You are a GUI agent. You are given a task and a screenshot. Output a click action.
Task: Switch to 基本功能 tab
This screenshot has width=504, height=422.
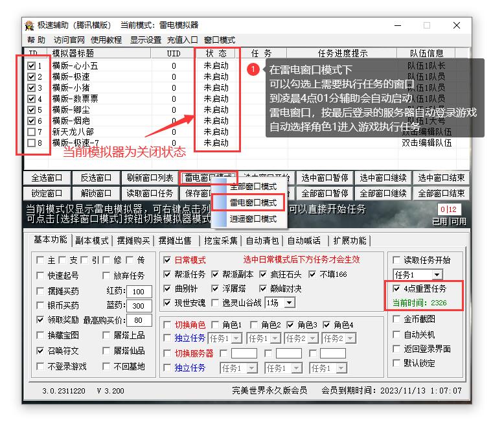coord(51,240)
